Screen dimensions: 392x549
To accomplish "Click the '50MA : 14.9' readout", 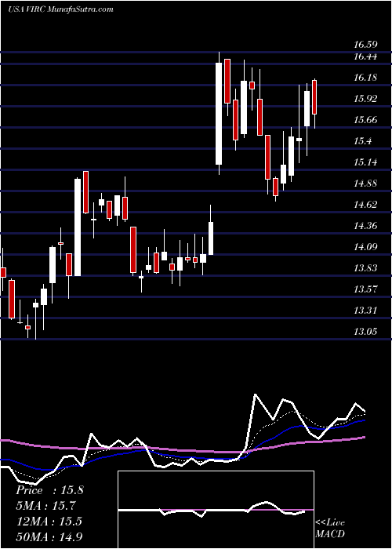I will (x=49, y=536).
